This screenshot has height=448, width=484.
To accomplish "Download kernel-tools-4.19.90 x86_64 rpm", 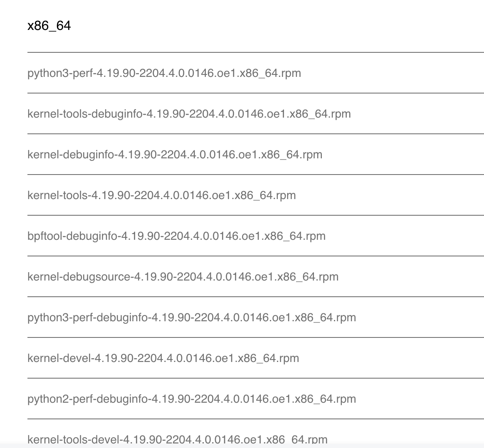I will coord(161,195).
